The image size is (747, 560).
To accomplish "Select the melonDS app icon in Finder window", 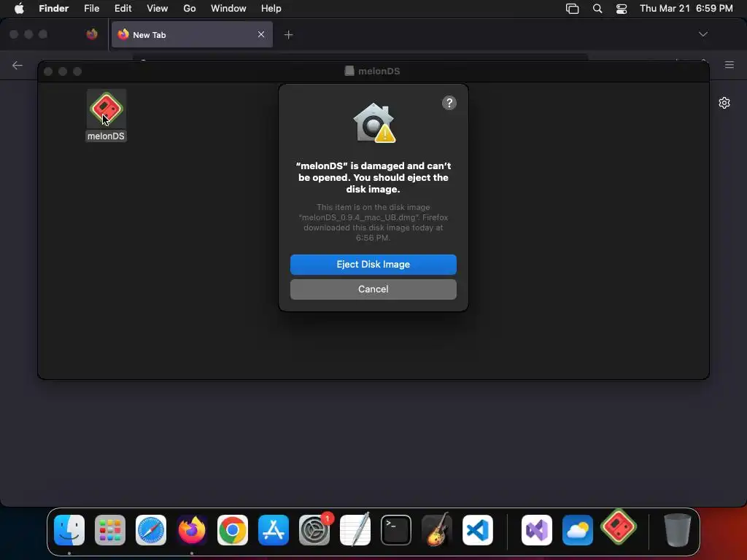I will 107,109.
